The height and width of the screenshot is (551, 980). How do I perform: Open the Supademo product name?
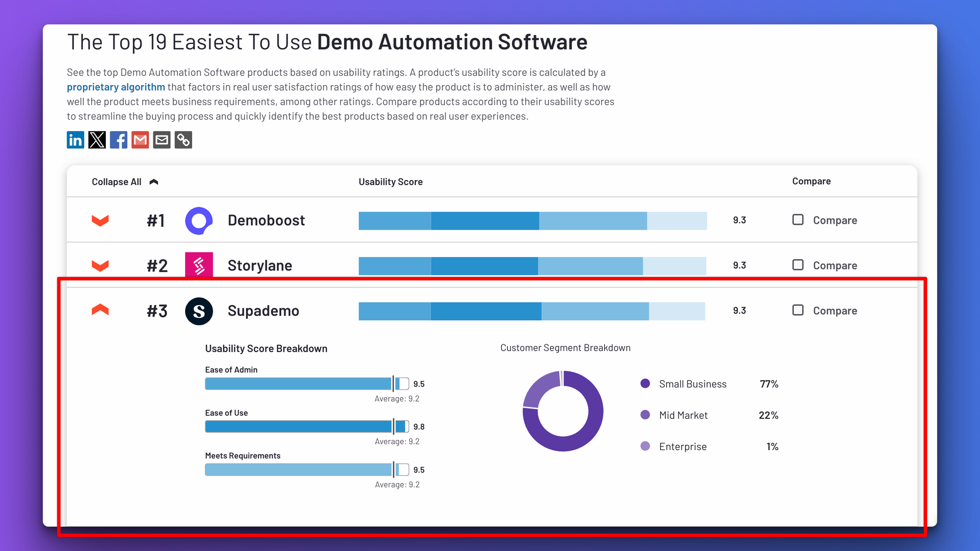tap(263, 311)
